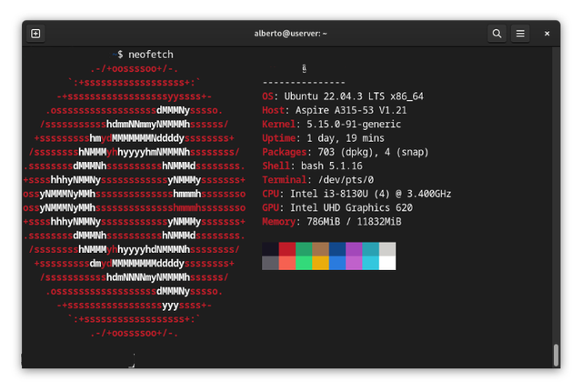Viewport: 582px width, 392px height.
Task: Click the typed neofetch command
Action: tap(151, 55)
